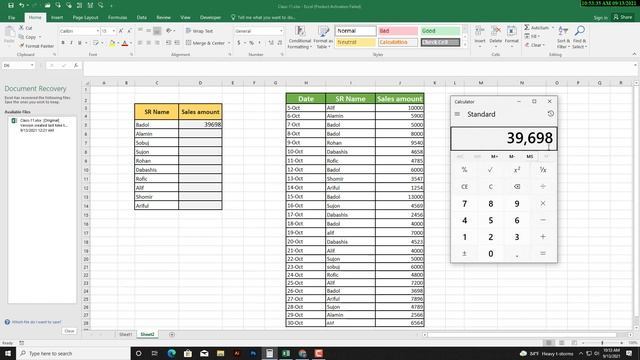
Task: Open Find & Select magnifier
Action: [579, 37]
